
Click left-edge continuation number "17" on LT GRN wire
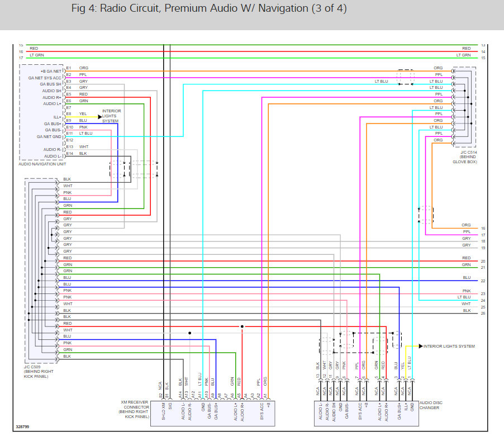(21, 58)
